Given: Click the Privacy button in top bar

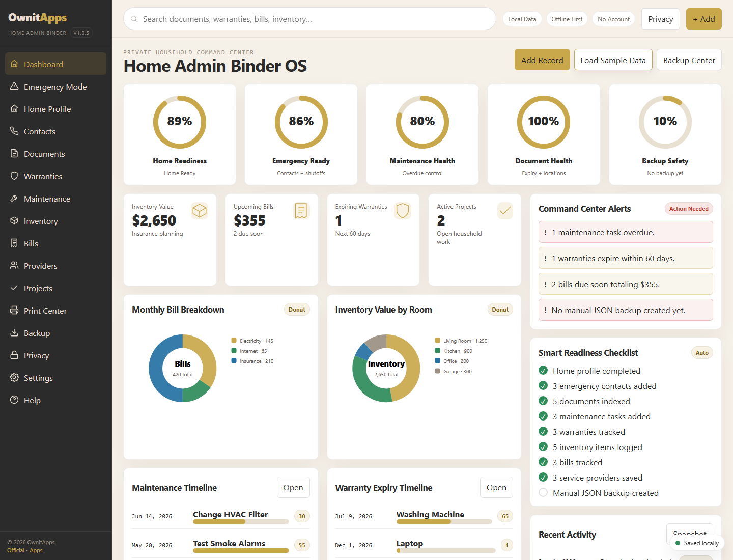Looking at the screenshot, I should click(x=661, y=19).
